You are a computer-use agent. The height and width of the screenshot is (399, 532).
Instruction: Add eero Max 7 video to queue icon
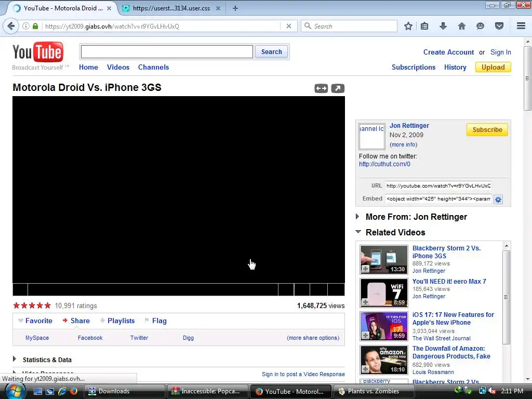(x=365, y=302)
